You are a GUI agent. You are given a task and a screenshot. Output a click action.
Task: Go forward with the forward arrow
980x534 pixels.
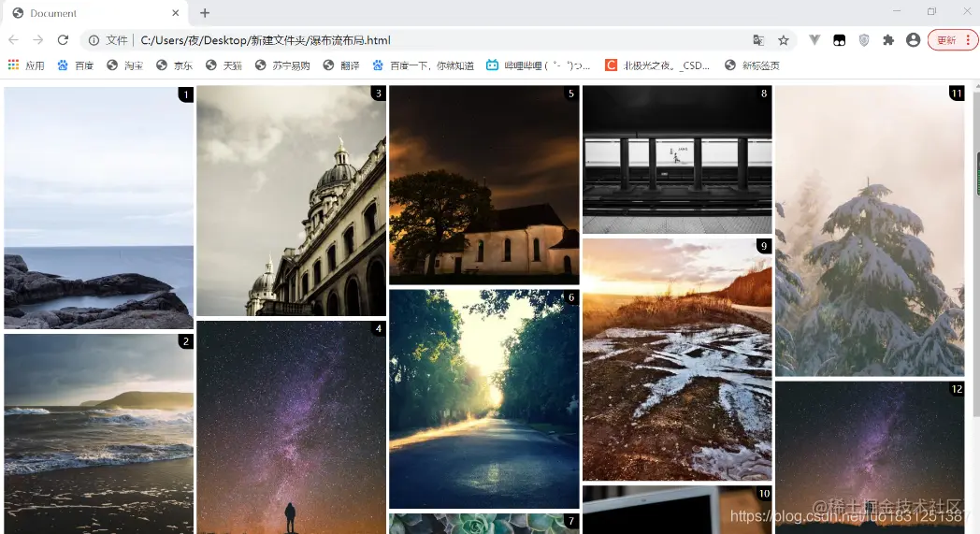pos(38,40)
